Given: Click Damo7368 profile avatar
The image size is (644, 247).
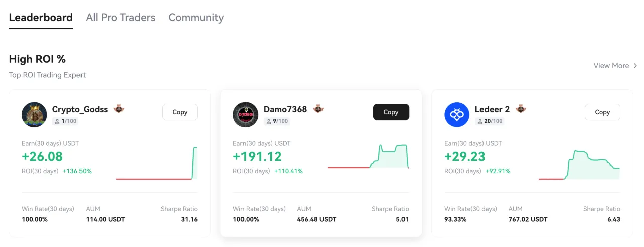Looking at the screenshot, I should click(246, 115).
